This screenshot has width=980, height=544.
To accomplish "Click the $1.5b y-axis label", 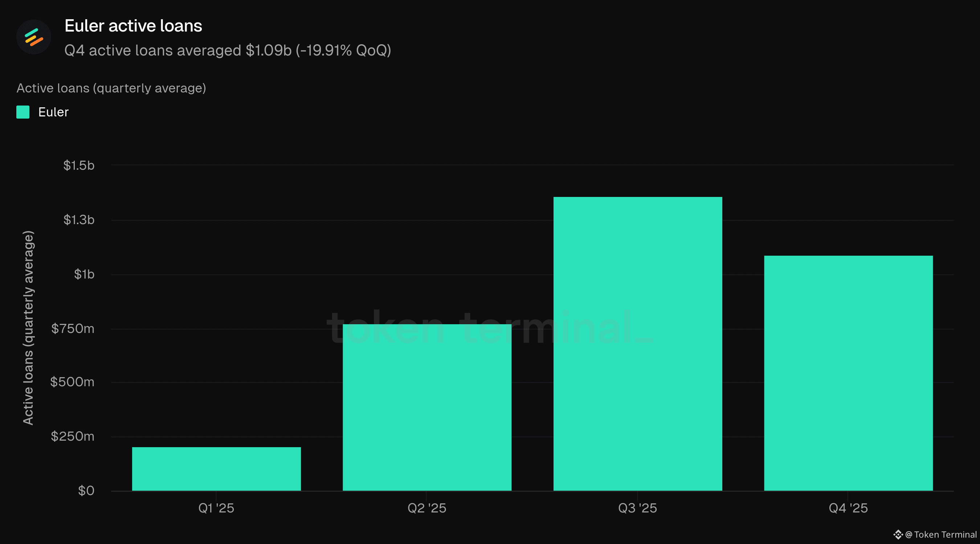I will tap(79, 165).
